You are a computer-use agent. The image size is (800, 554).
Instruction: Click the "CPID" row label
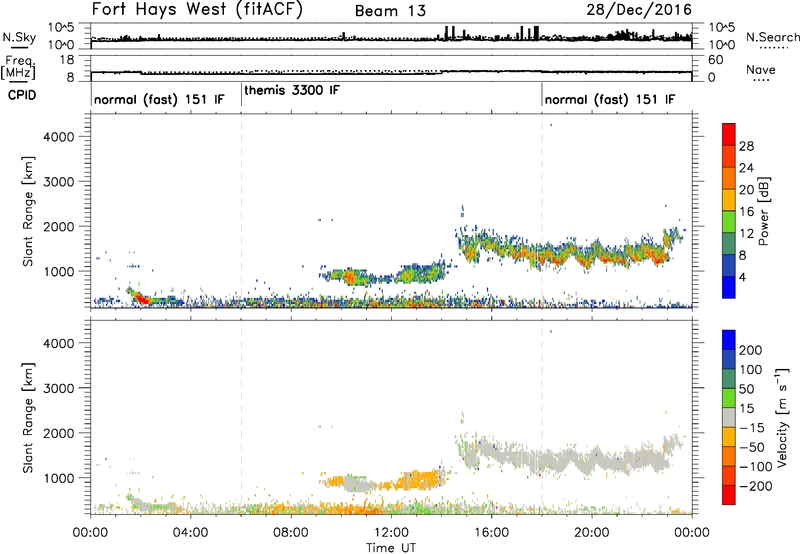point(22,95)
